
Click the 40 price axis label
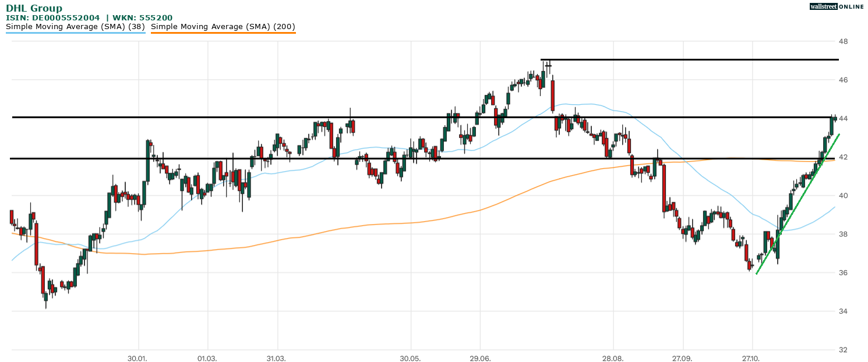point(842,196)
